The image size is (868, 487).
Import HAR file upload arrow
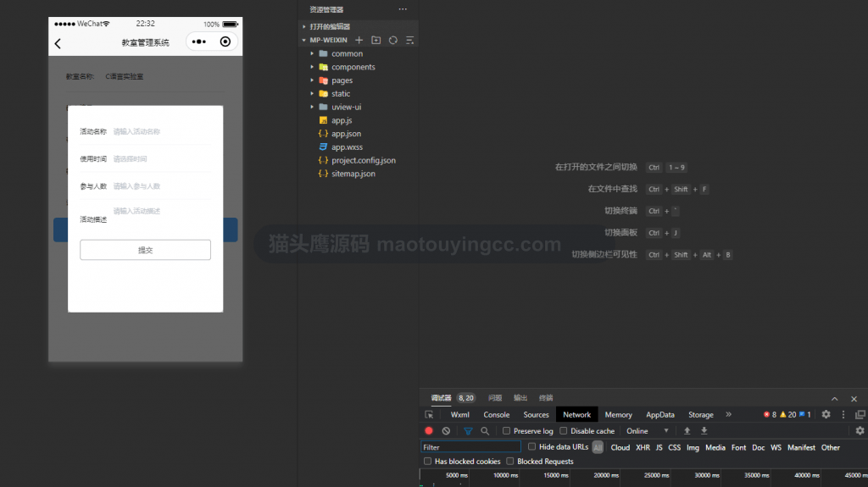point(687,430)
